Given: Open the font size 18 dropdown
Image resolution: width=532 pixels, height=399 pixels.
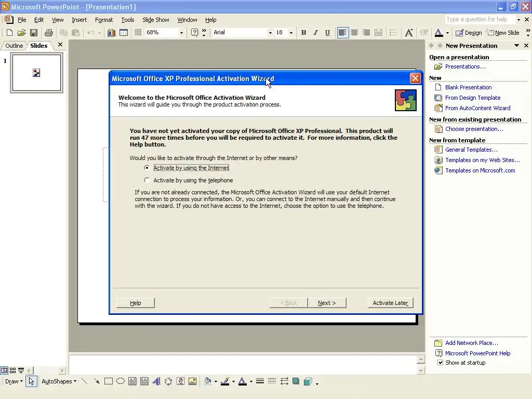Looking at the screenshot, I should click(x=291, y=33).
